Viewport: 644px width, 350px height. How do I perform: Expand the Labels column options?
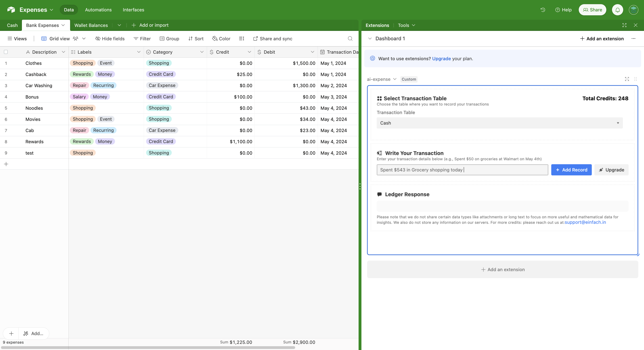click(x=139, y=52)
